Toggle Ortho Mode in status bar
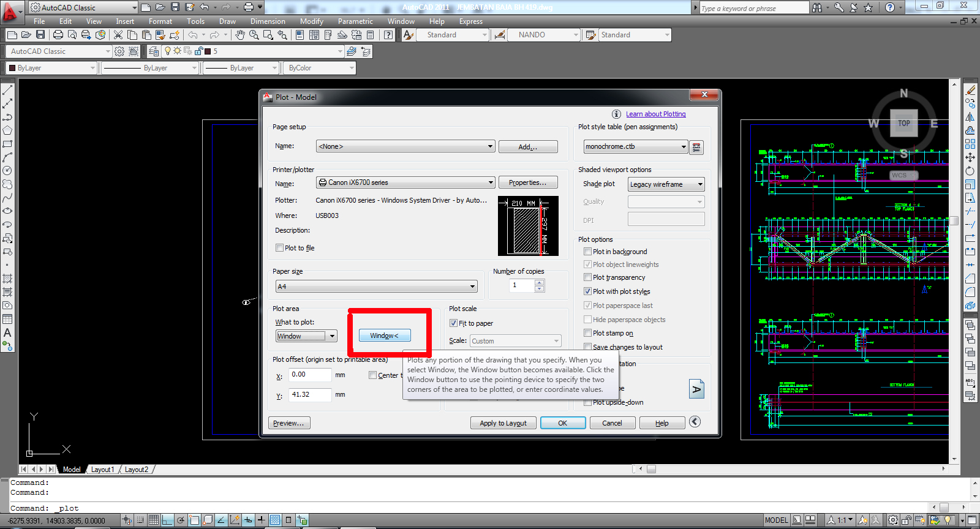Viewport: 980px width, 529px height. pos(167,520)
